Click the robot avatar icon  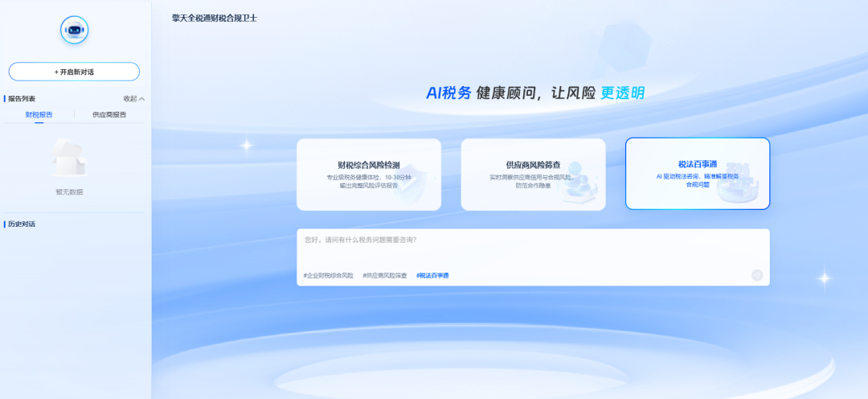click(74, 30)
